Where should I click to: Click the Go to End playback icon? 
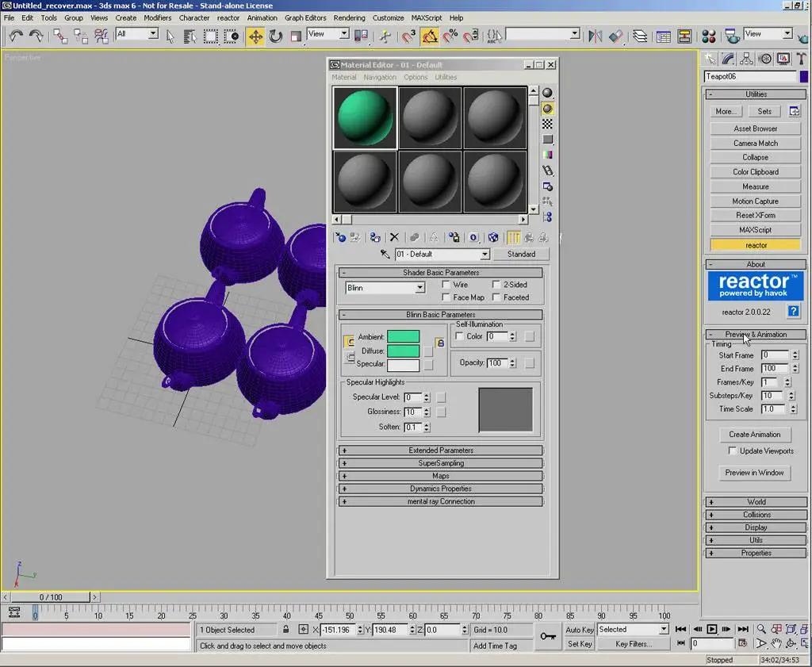743,629
